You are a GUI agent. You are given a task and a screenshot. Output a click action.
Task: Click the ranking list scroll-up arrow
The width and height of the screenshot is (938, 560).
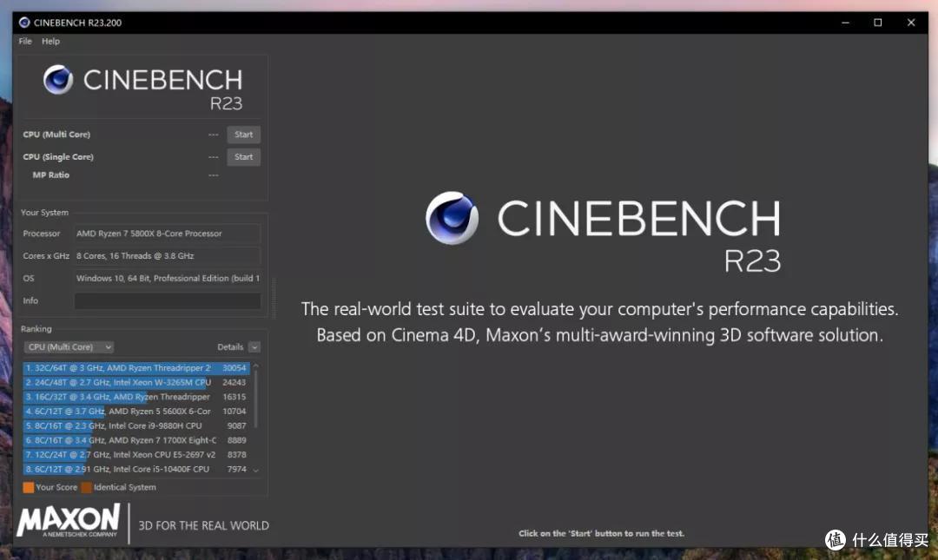point(256,365)
